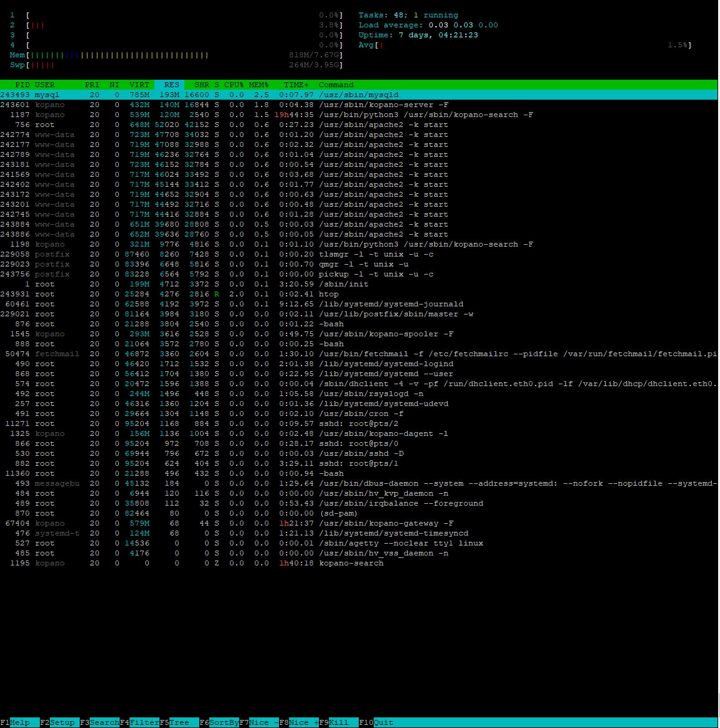Click the highlighted RES column header
Viewport: 720px width, 728px height.
pos(169,85)
